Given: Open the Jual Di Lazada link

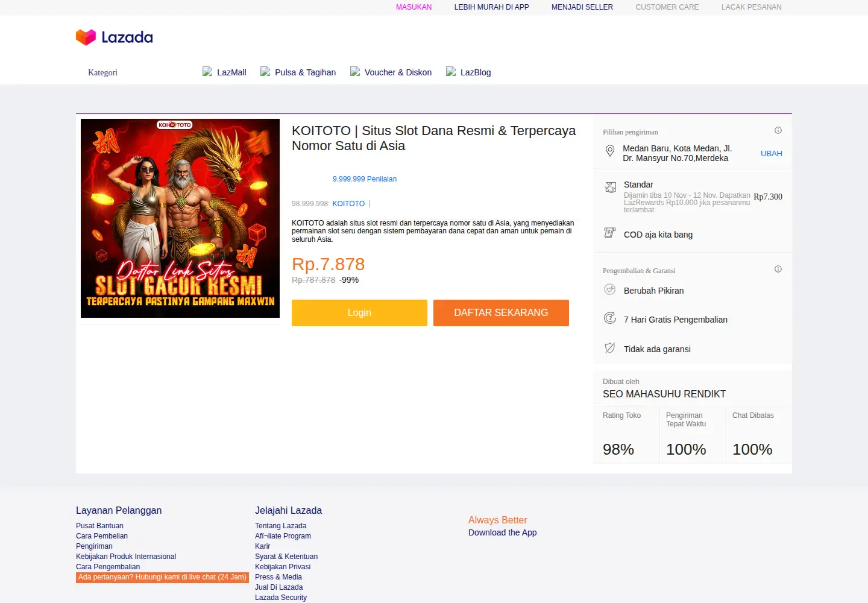Looking at the screenshot, I should point(278,587).
